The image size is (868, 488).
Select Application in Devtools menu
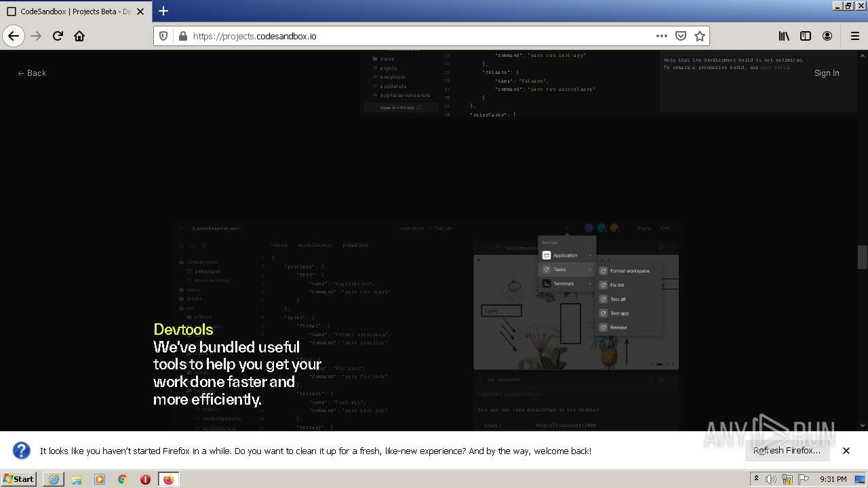(566, 256)
